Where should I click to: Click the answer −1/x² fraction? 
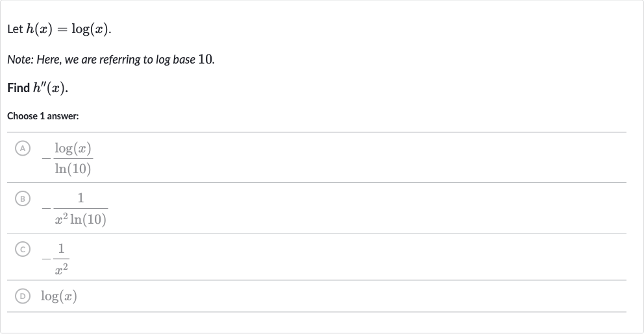tap(55, 259)
